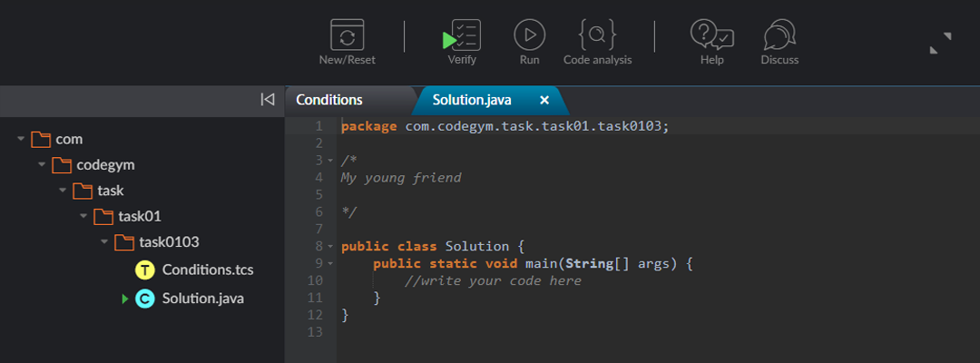Open Conditions.tcs in the tree
The width and height of the screenshot is (980, 363).
208,270
